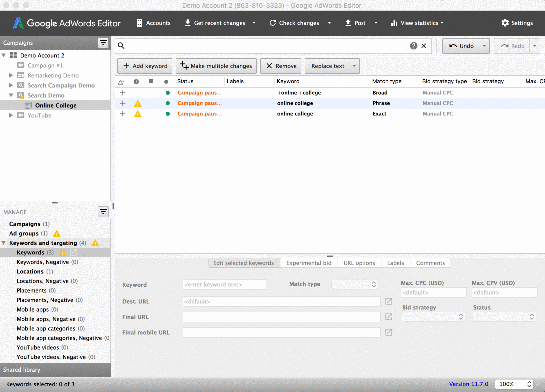Click the Redo button
This screenshot has width=545, height=392.
pyautogui.click(x=512, y=46)
